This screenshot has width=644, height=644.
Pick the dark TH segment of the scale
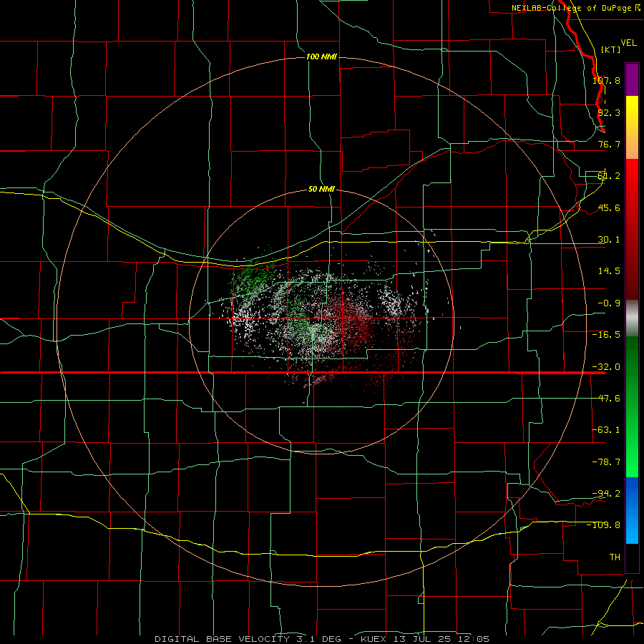(x=632, y=557)
